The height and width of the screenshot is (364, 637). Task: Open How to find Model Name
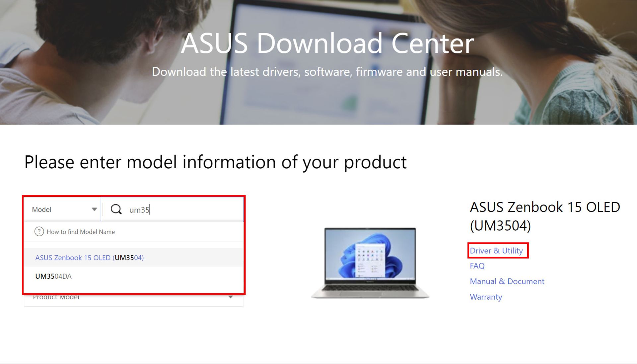81,232
